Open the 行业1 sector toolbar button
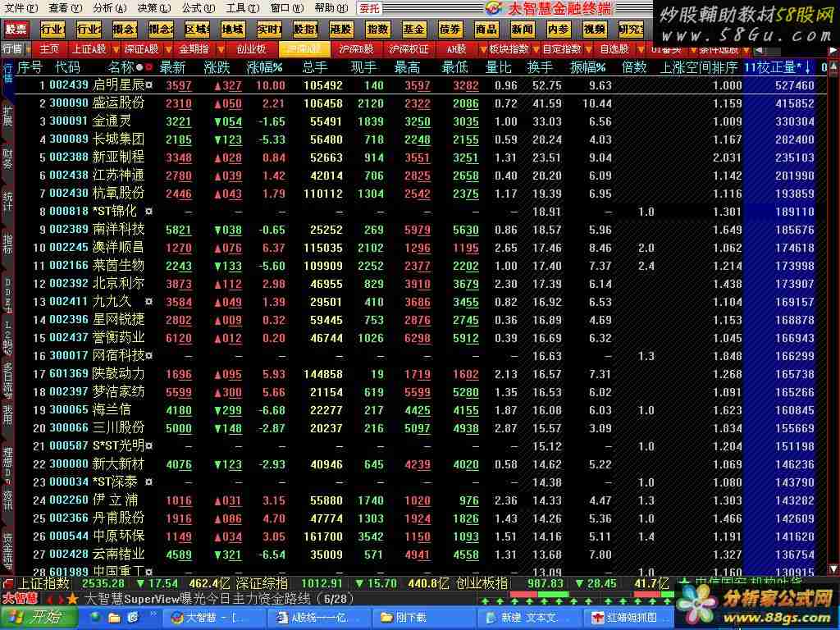840x630 pixels. 52,29
